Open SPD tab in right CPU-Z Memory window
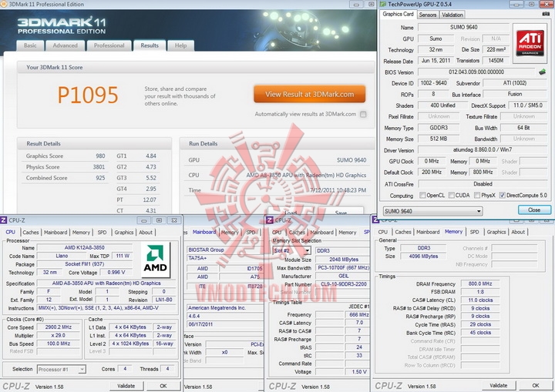Screen dimensions: 555x392 (x=474, y=232)
